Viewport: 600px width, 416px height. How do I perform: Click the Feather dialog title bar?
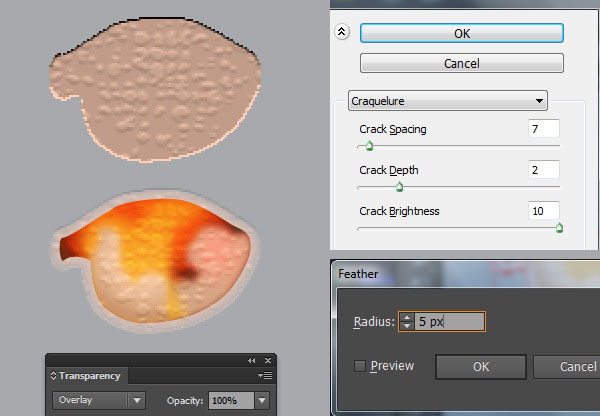[465, 274]
